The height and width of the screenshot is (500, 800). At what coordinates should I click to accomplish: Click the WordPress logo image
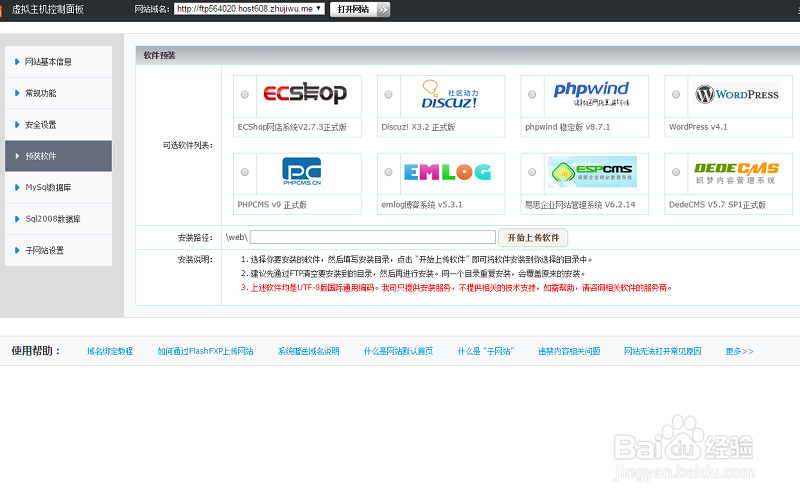pyautogui.click(x=736, y=93)
